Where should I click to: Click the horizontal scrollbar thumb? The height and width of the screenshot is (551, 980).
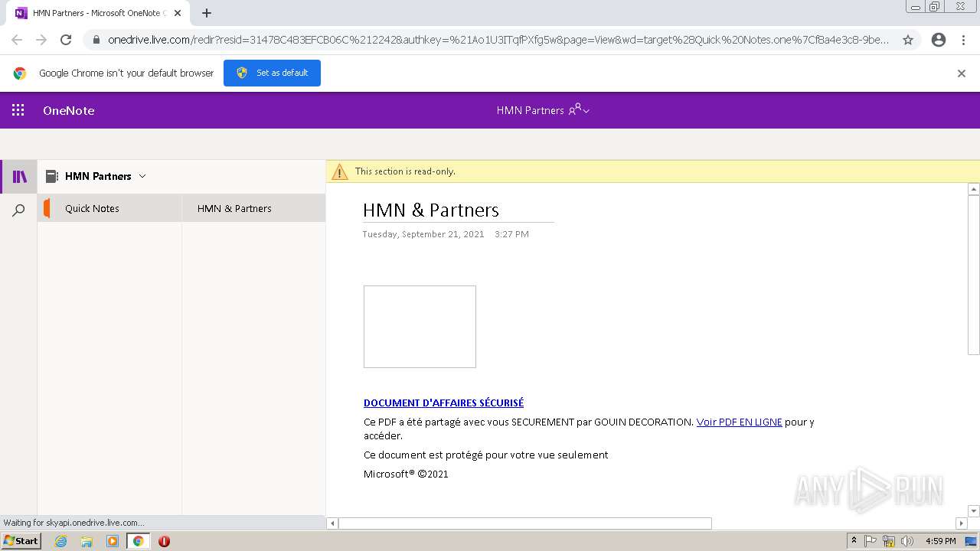pyautogui.click(x=525, y=523)
